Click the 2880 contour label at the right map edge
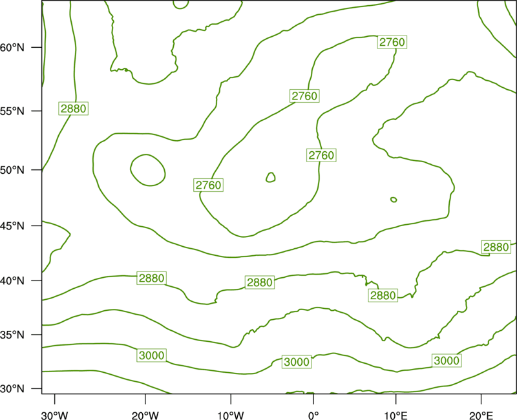 (x=496, y=247)
